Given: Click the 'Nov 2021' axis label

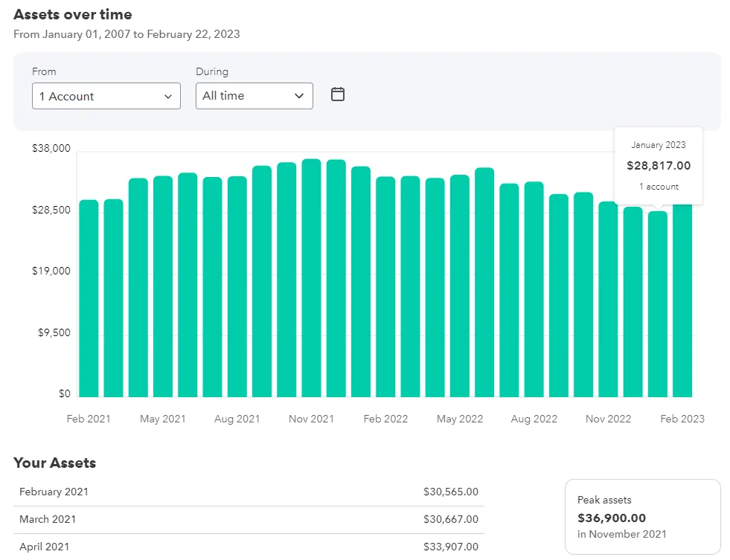Looking at the screenshot, I should (x=312, y=419).
